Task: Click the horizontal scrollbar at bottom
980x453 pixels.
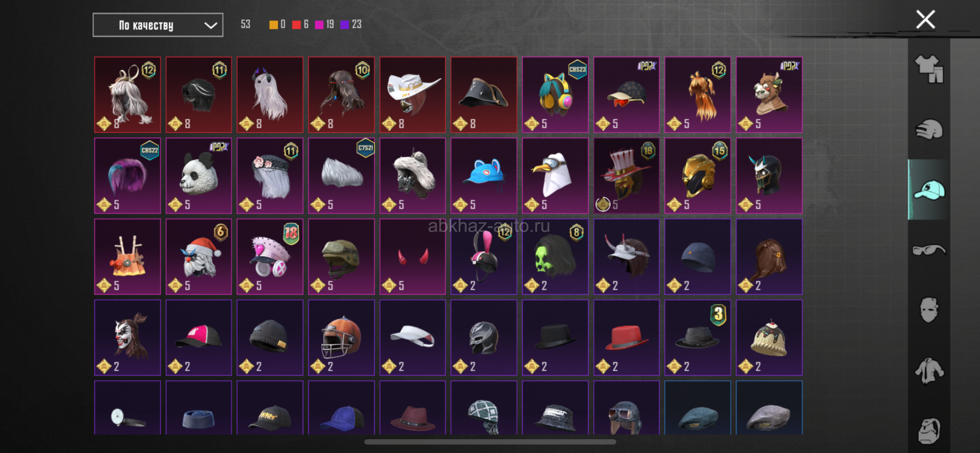Action: point(490,442)
